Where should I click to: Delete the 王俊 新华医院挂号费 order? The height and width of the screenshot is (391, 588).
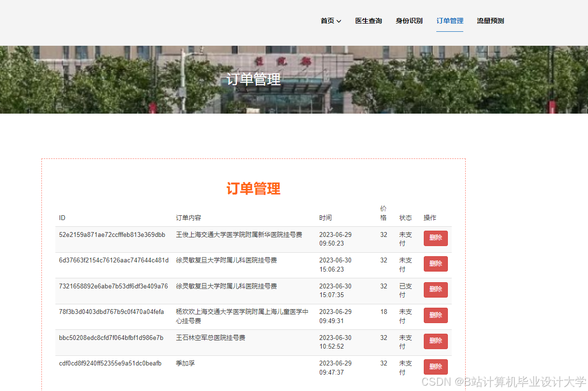coord(435,238)
